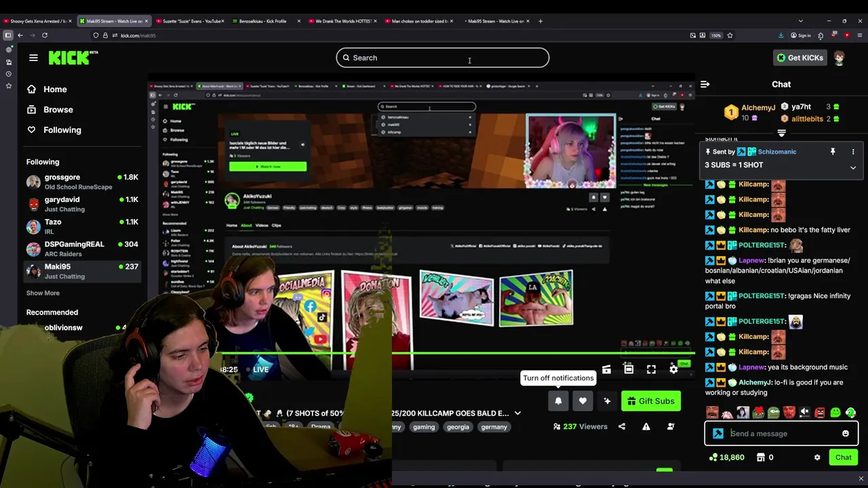Share the stream with the share icon

pyautogui.click(x=622, y=426)
